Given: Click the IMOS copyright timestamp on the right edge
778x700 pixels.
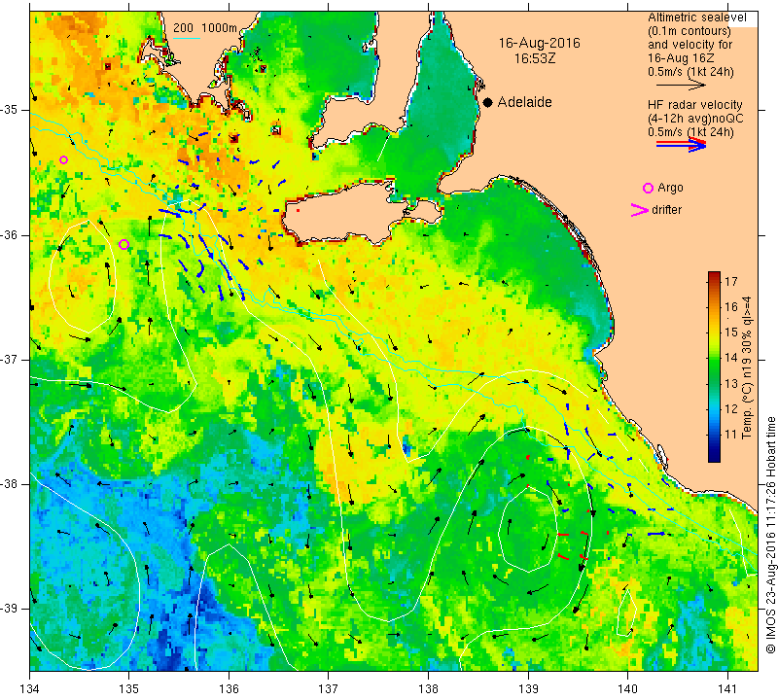Looking at the screenshot, I should pyautogui.click(x=770, y=535).
